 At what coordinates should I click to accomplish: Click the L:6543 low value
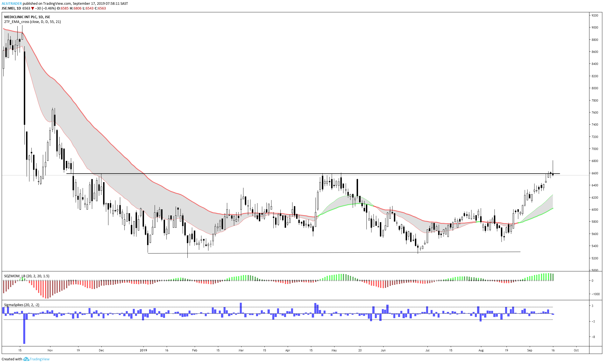click(x=88, y=8)
